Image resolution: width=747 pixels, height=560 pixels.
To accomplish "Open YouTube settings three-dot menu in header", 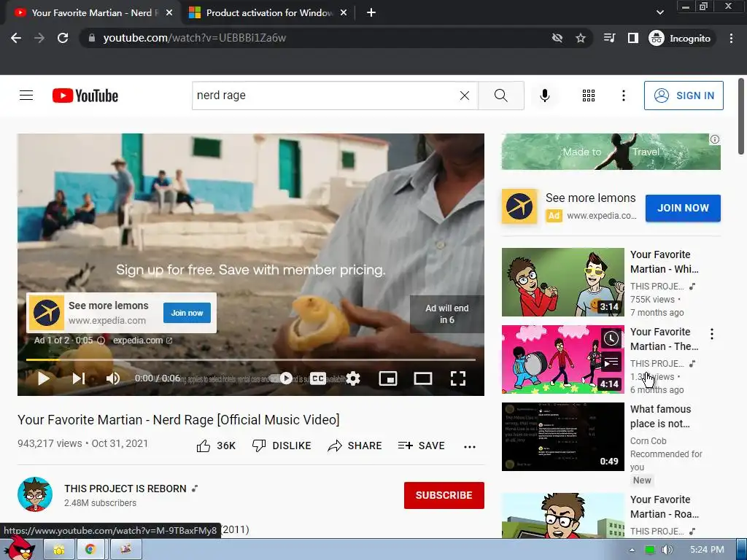I will (x=623, y=96).
